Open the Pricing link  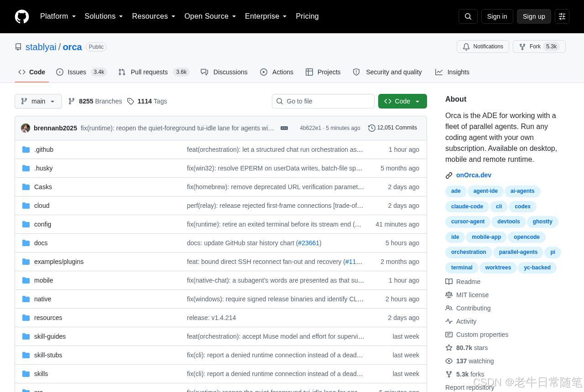tap(307, 16)
